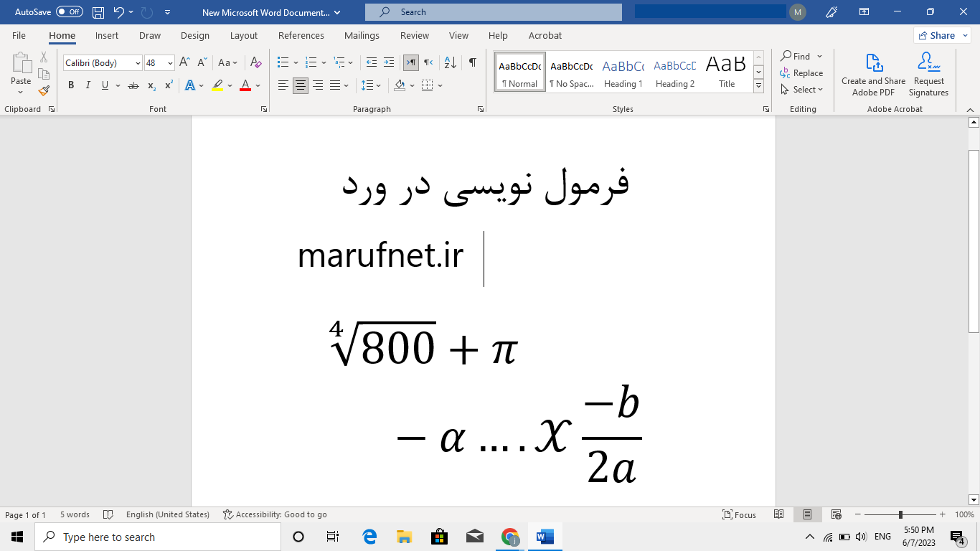Screen dimensions: 980x551
Task: Select the strikethrough icon
Action: coord(132,85)
